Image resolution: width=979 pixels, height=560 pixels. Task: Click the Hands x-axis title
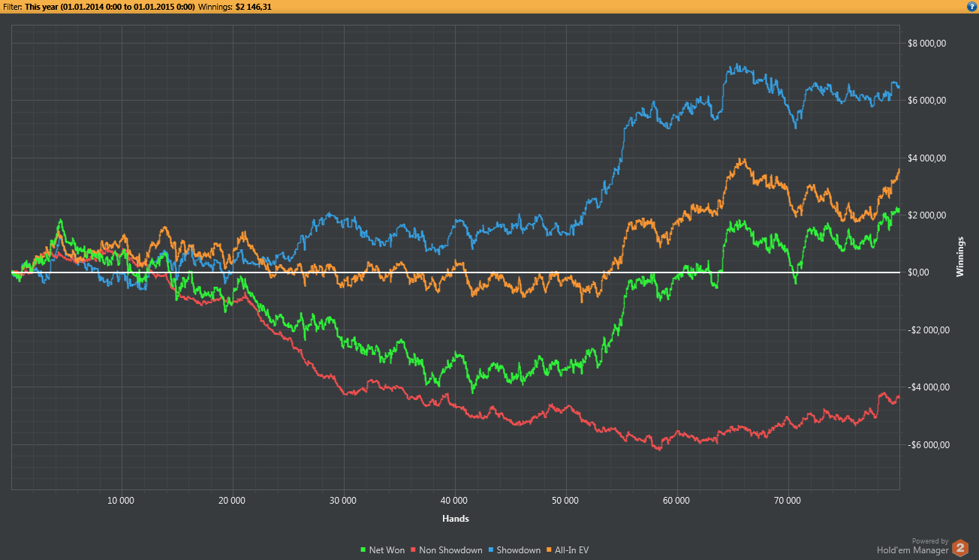[455, 519]
